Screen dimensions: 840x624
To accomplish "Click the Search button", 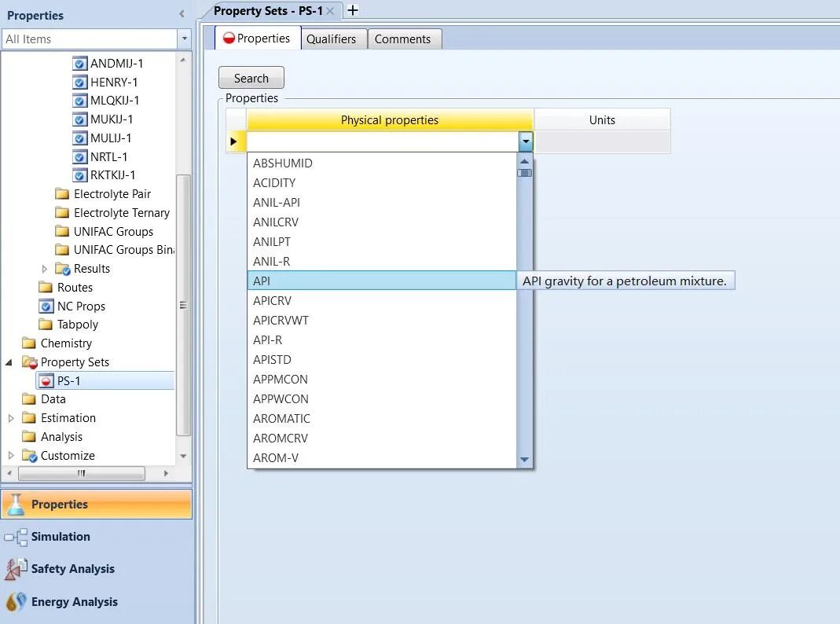I will (251, 79).
